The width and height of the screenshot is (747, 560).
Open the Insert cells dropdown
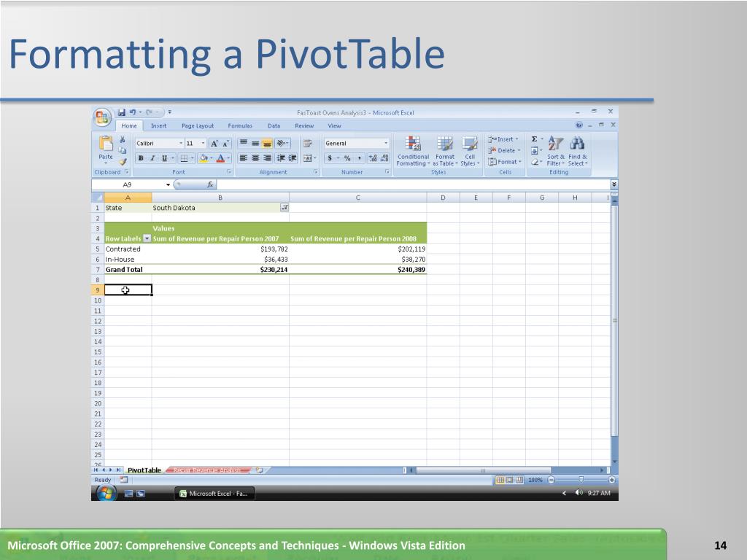503,139
